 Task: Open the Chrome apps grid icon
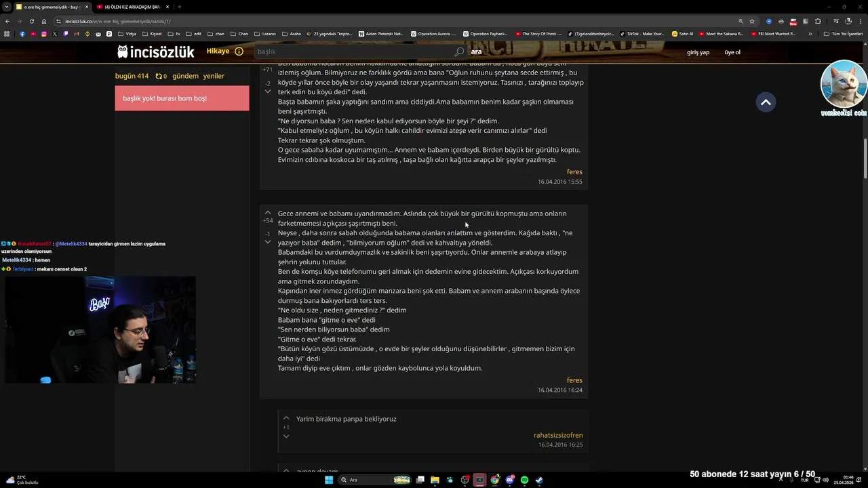click(7, 34)
